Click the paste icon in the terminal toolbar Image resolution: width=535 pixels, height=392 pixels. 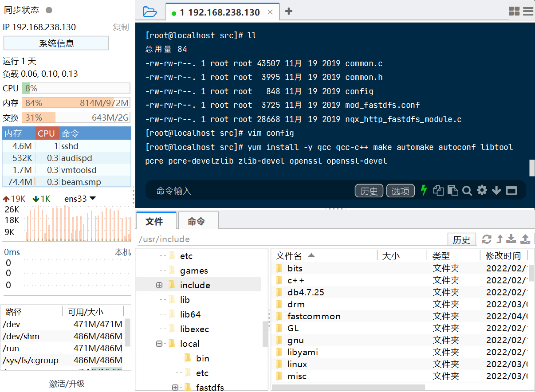[452, 190]
